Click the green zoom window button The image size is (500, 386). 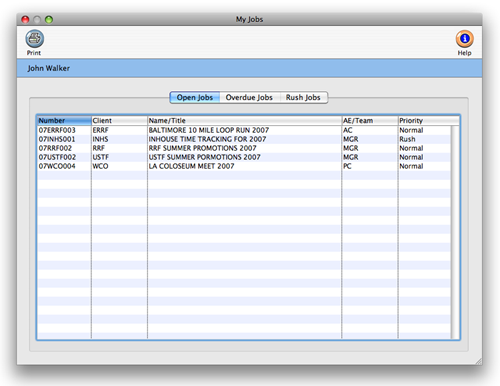[49, 19]
